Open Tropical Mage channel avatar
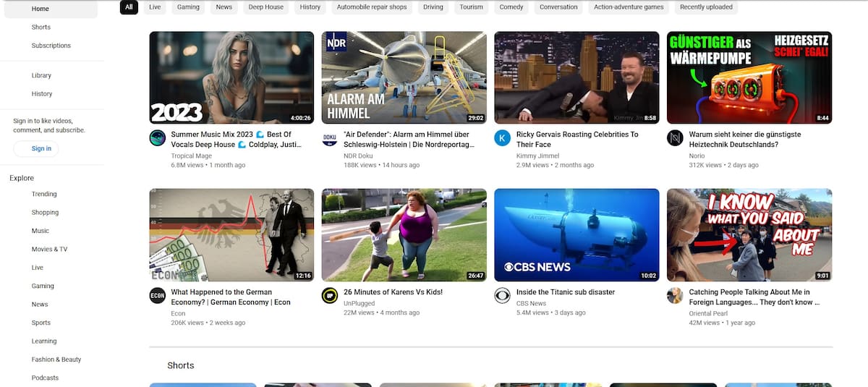The width and height of the screenshot is (868, 387). [158, 138]
